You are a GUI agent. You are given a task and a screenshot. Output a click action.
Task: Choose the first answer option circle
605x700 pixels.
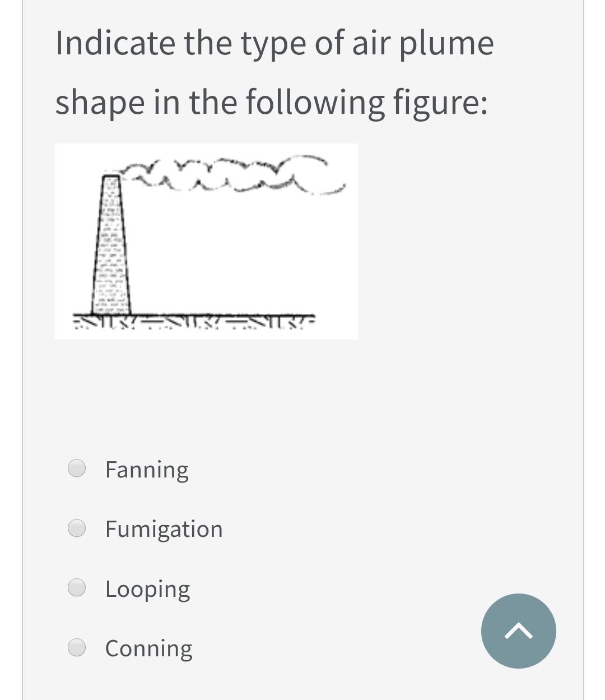tap(77, 467)
